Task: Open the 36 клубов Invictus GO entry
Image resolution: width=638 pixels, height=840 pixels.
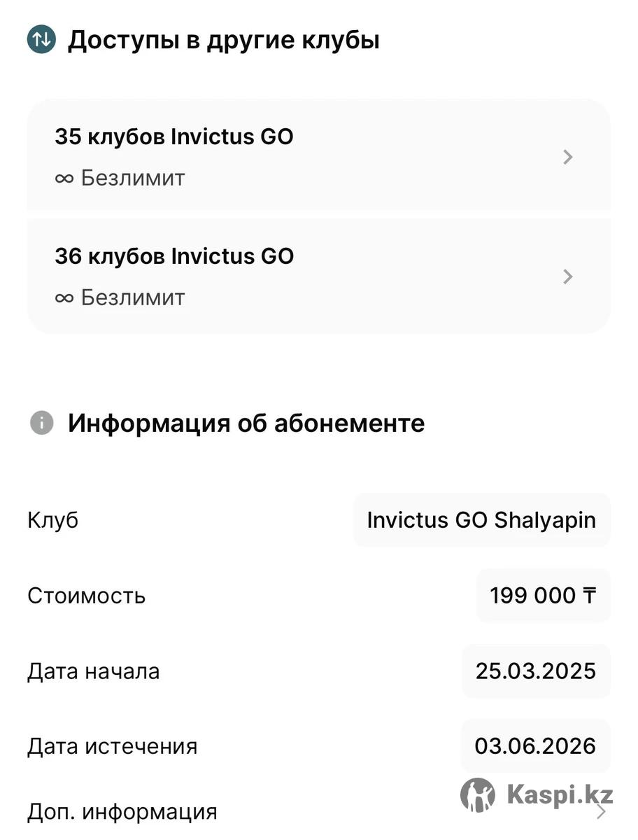Action: point(174,256)
